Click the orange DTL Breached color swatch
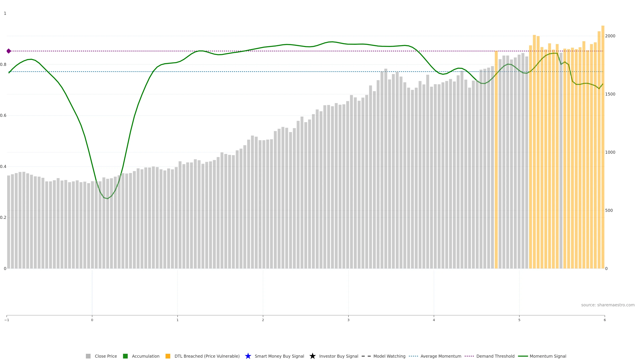This screenshot has width=644, height=362. 168,356
